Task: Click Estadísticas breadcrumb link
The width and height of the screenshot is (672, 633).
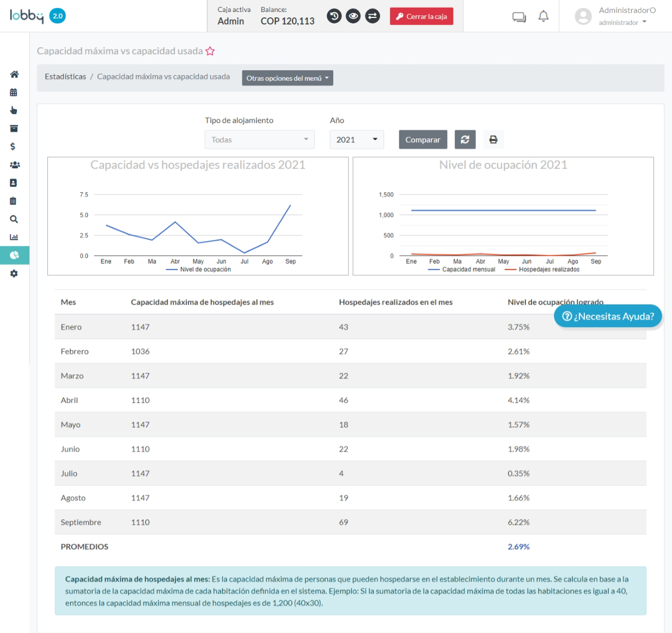Action: 65,77
